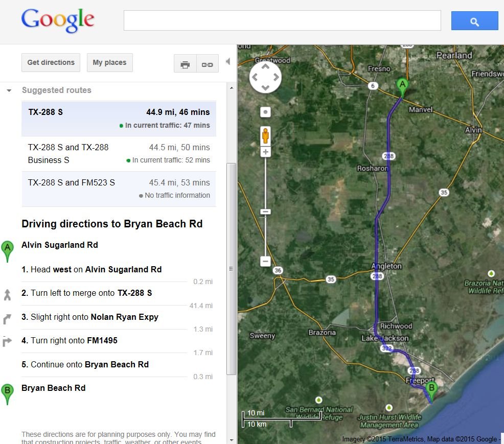Click the Google logo
This screenshot has width=504, height=444.
[x=58, y=20]
